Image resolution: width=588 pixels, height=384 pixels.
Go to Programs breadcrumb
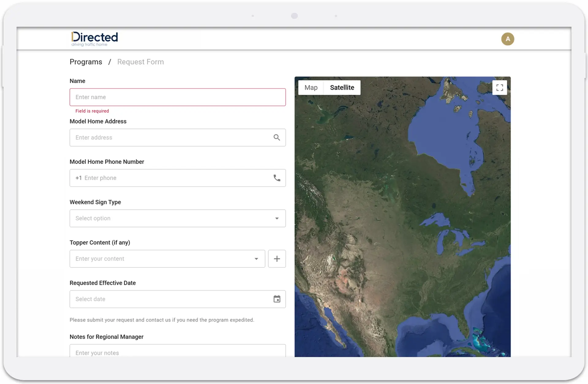click(86, 62)
